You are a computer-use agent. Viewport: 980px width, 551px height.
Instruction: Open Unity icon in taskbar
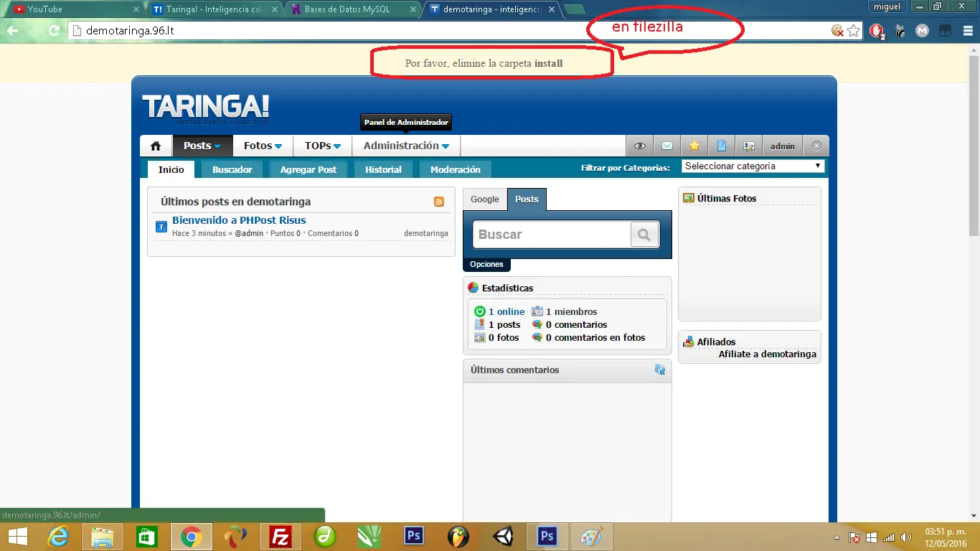[502, 537]
